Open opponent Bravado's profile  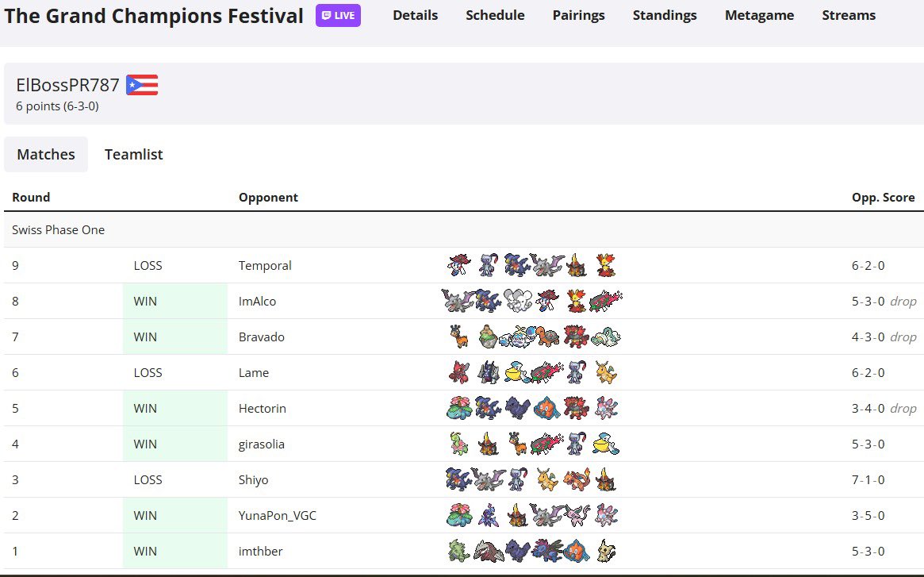pyautogui.click(x=262, y=337)
